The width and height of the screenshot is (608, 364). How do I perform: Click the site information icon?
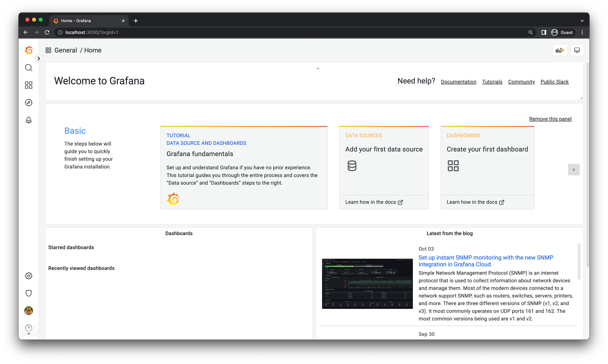coord(60,32)
